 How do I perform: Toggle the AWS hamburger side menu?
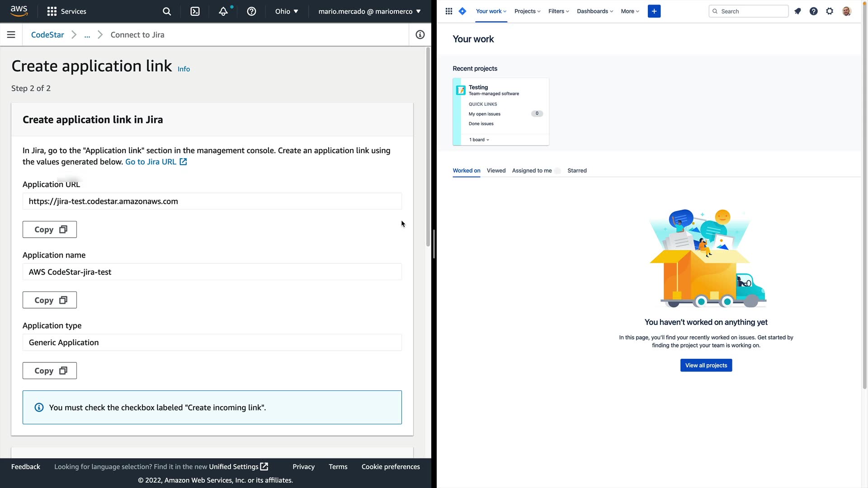(11, 35)
